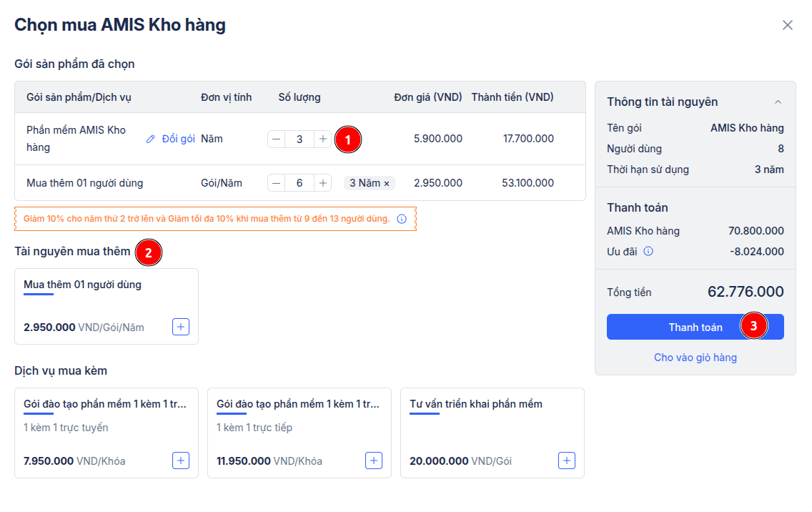Viewport: 812px width, 512px height.
Task: Decrease quantity of Phần mềm AMIS Kho hàng
Action: 276,139
